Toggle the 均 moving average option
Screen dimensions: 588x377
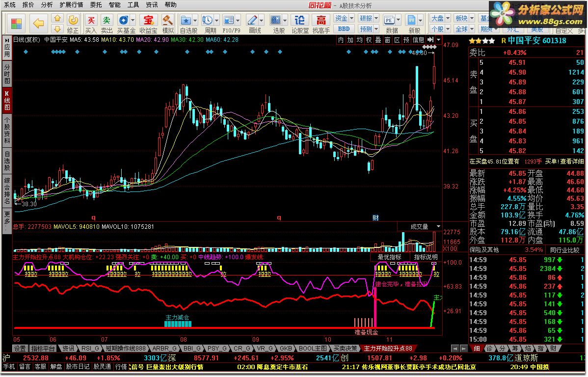[x=359, y=40]
